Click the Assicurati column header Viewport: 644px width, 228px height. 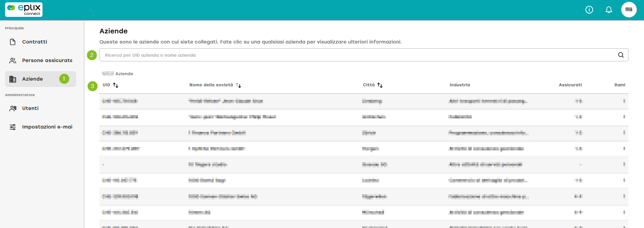click(570, 85)
